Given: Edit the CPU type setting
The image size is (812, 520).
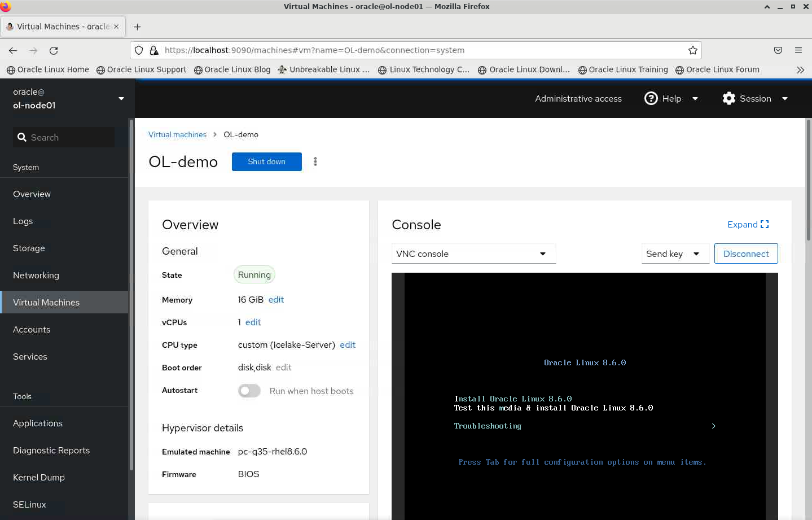Looking at the screenshot, I should click(348, 344).
